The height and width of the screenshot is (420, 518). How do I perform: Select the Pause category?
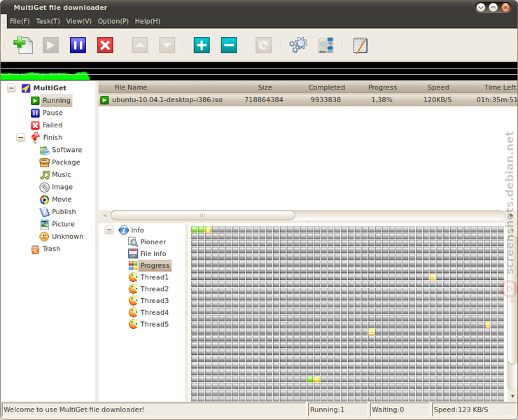coord(52,113)
